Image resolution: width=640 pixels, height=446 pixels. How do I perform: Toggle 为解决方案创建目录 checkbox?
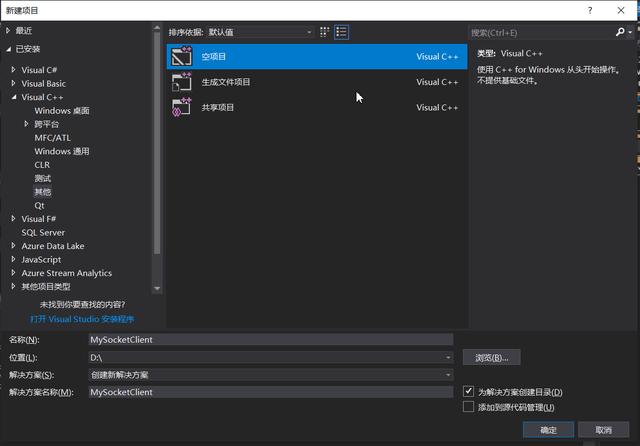(x=469, y=391)
